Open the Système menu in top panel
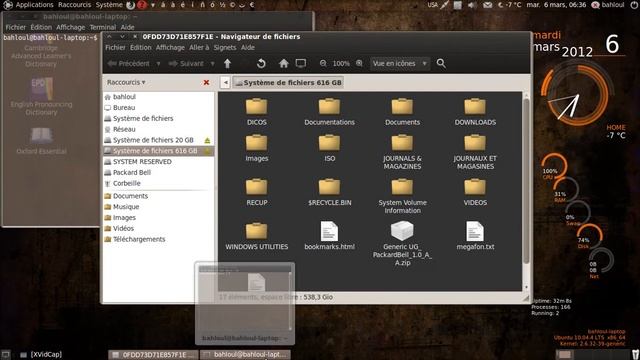This screenshot has width=640, height=360. point(109,5)
